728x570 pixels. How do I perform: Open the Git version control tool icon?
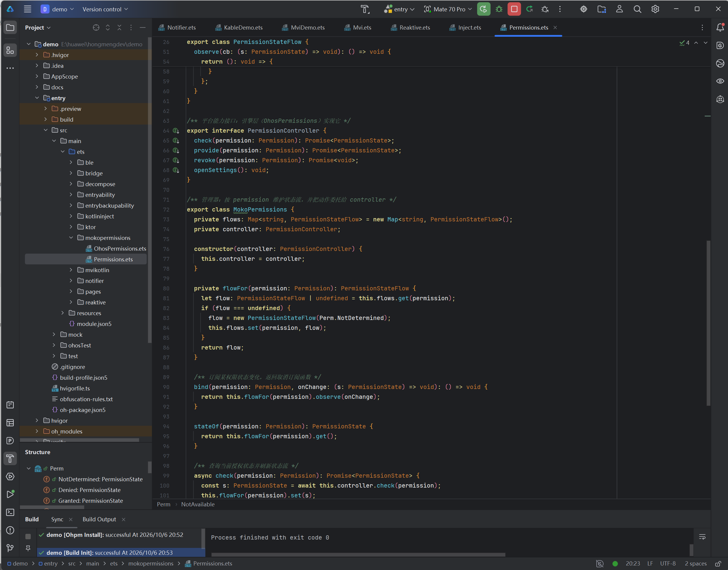[x=10, y=548]
